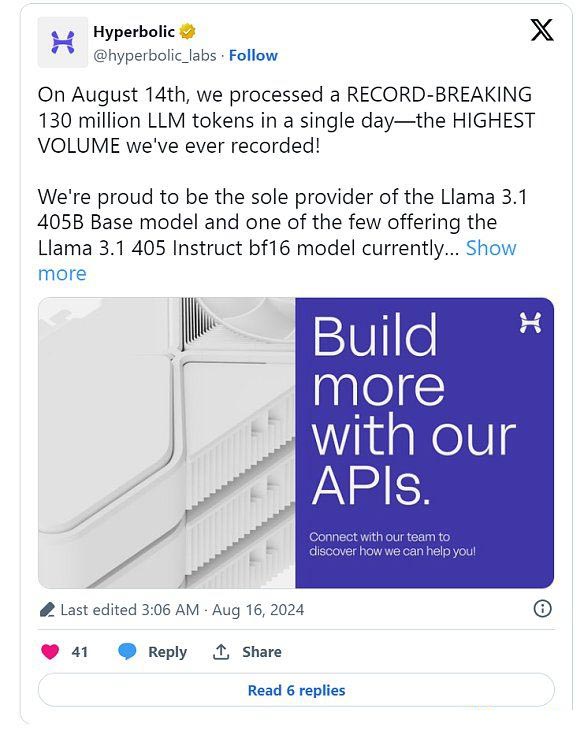Click the 41 likes count
This screenshot has height=742, width=584.
[80, 652]
